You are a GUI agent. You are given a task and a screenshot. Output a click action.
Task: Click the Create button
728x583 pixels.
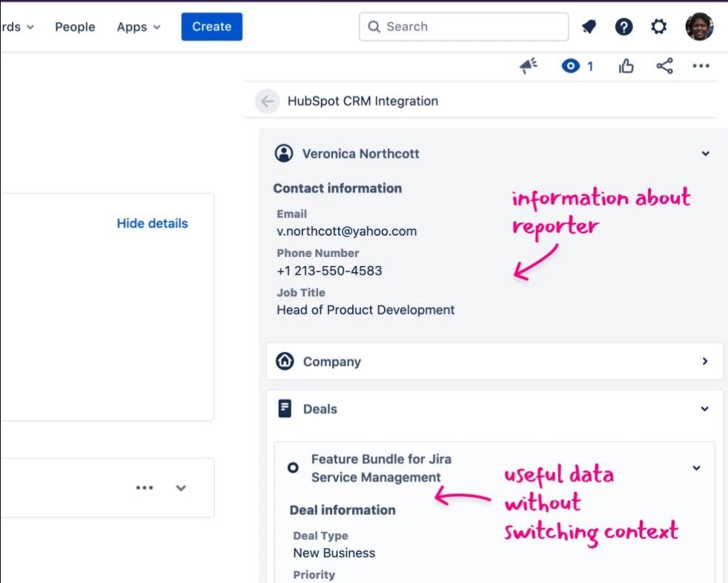point(211,26)
